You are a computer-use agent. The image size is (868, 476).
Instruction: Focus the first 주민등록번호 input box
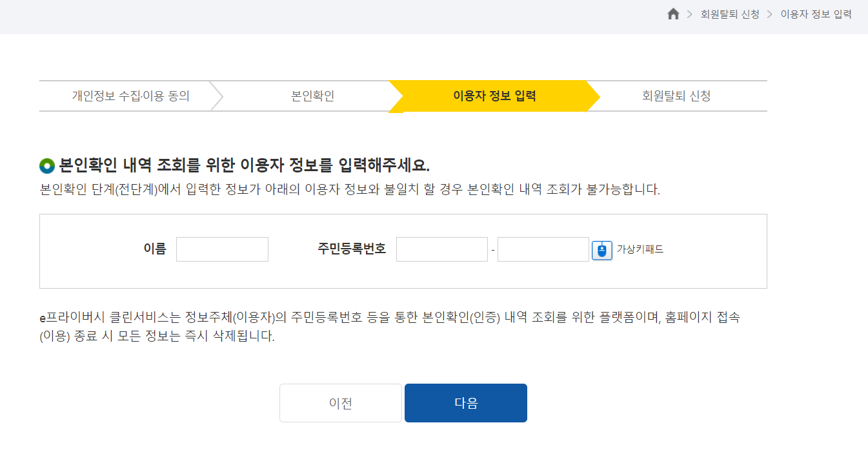click(x=442, y=249)
